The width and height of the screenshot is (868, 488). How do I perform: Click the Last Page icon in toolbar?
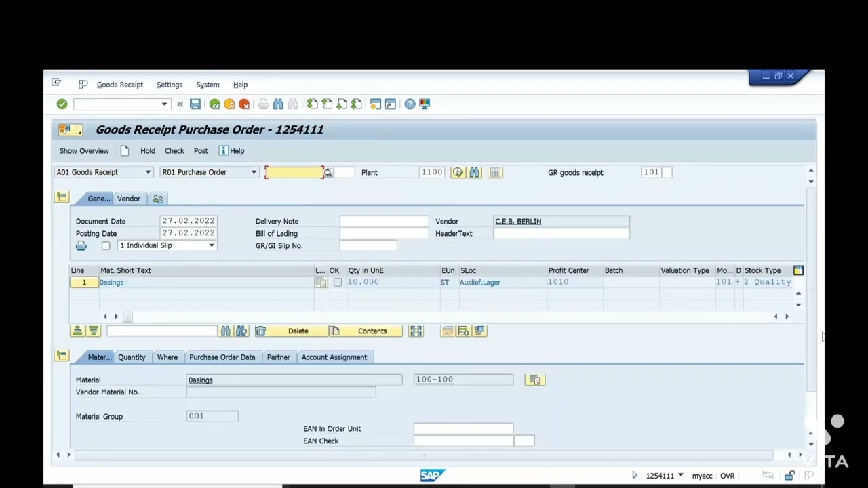[357, 104]
